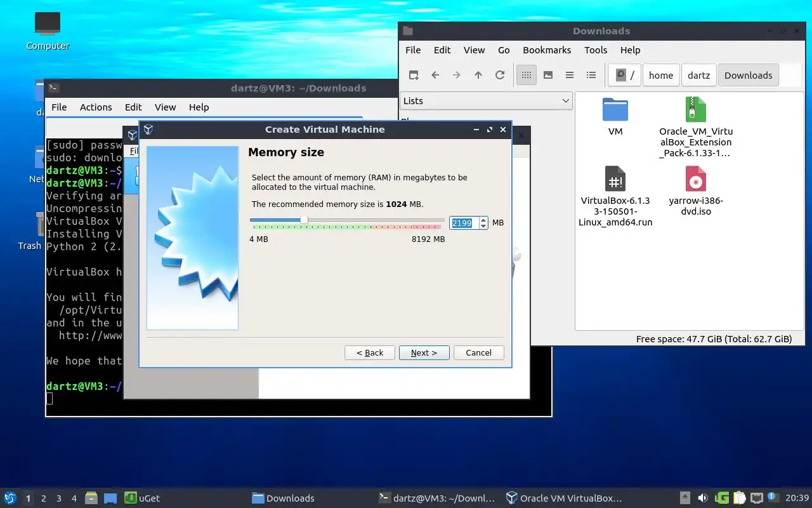Viewport: 812px width, 508px height.
Task: Click Back in Create Virtual Machine dialog
Action: click(370, 352)
